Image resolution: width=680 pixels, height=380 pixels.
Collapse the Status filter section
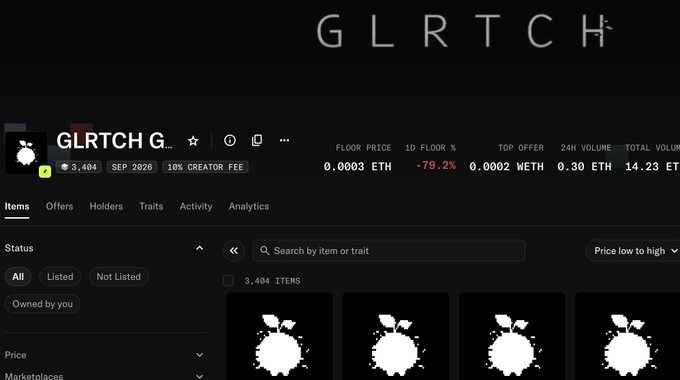[x=199, y=248]
